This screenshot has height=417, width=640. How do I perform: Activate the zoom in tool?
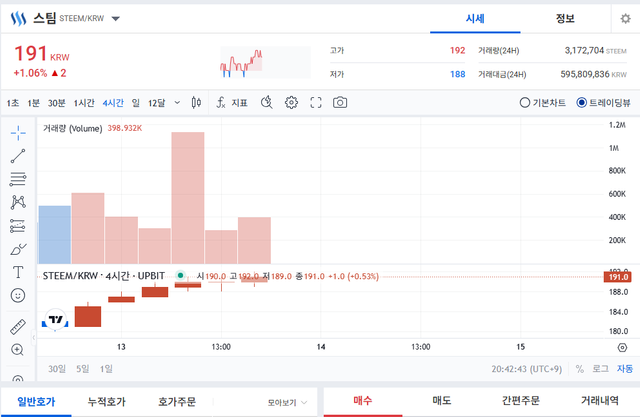coord(18,350)
